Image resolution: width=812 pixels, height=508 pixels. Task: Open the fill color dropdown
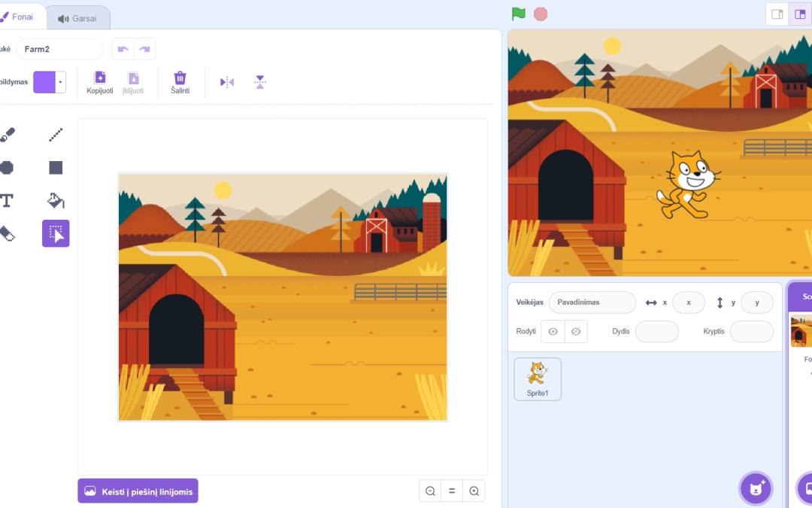tap(61, 82)
